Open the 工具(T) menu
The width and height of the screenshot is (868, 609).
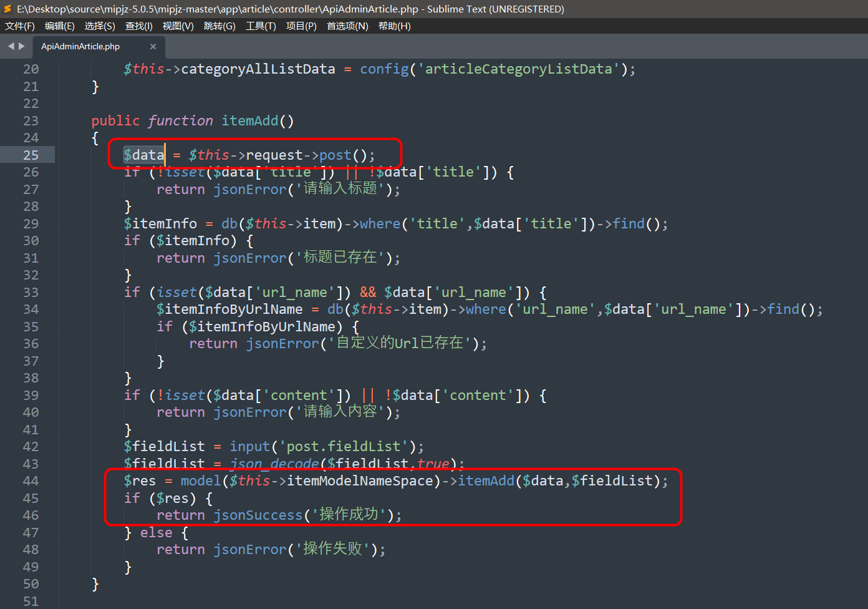(x=261, y=26)
